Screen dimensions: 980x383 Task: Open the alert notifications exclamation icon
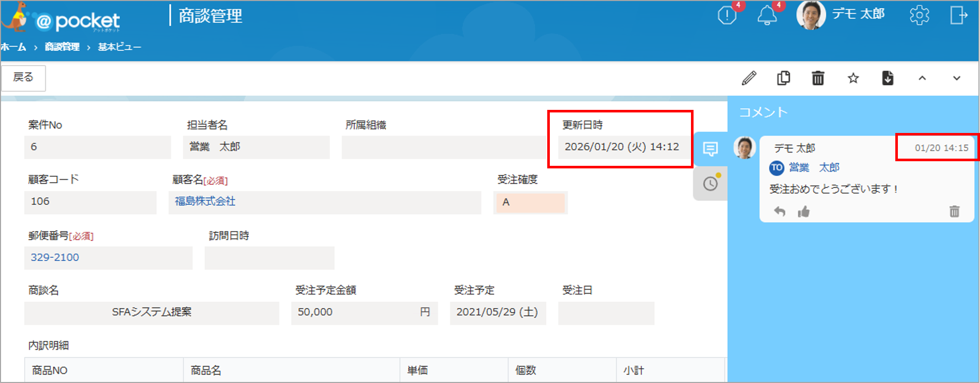(x=727, y=15)
